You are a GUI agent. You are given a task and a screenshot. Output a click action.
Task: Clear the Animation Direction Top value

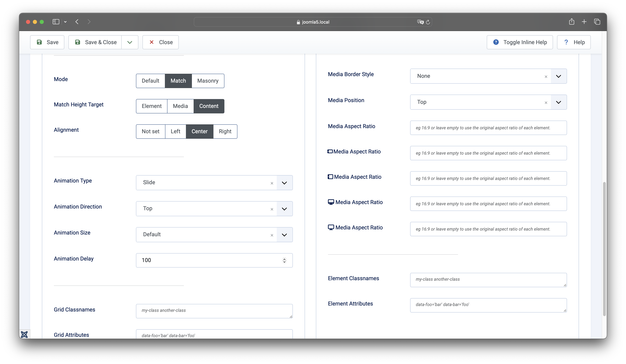272,209
